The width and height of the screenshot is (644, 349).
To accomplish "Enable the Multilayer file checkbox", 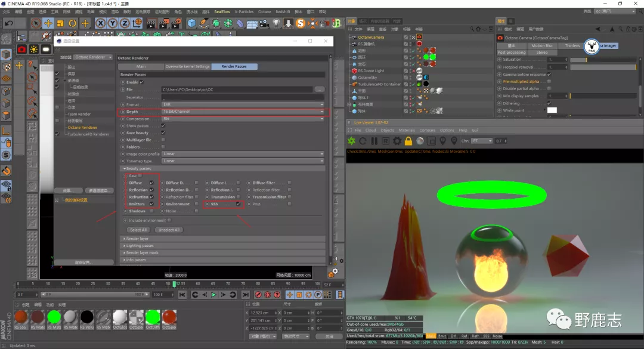I will [163, 140].
